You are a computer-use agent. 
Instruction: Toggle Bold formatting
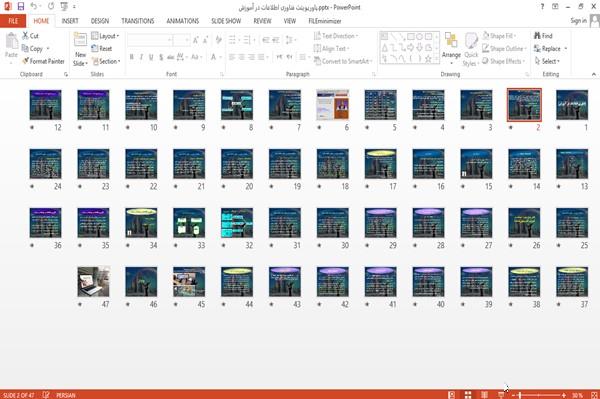tap(131, 57)
